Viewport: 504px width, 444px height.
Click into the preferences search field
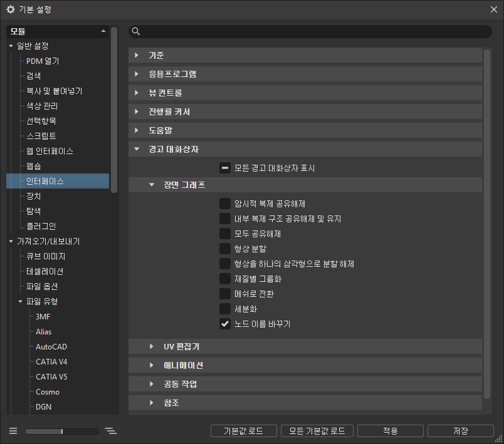(310, 31)
